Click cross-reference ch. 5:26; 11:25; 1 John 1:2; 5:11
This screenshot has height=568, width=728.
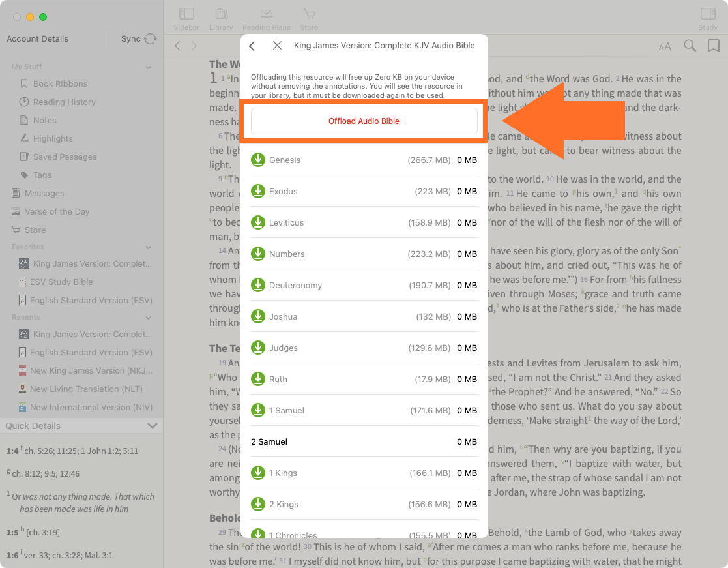81,451
